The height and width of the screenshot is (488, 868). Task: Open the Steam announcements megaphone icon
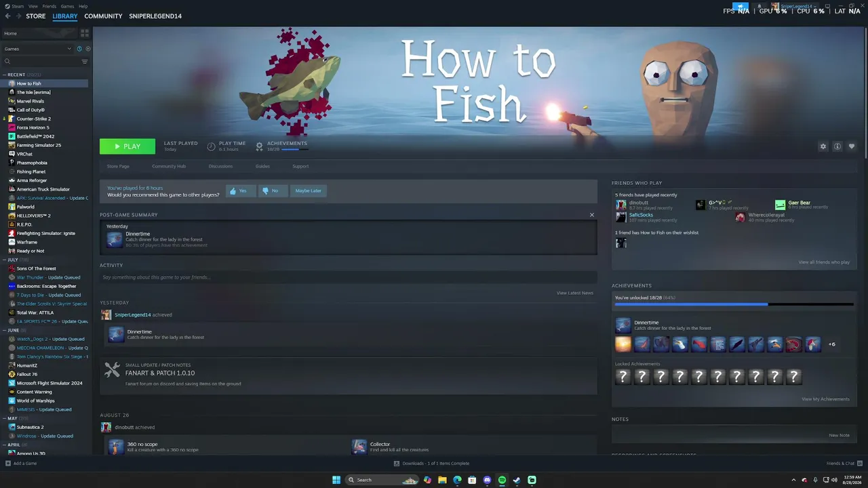point(741,6)
